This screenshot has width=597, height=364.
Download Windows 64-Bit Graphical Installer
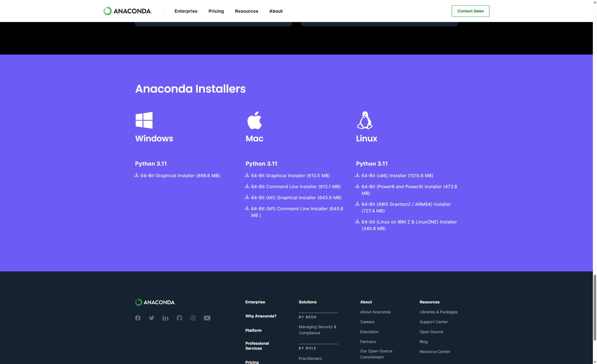click(180, 176)
